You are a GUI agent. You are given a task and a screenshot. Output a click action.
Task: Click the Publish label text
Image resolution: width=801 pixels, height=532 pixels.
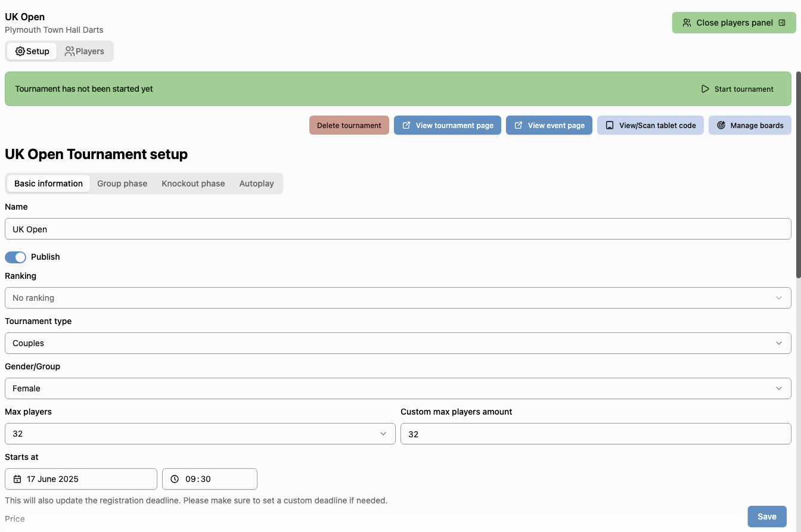click(45, 257)
